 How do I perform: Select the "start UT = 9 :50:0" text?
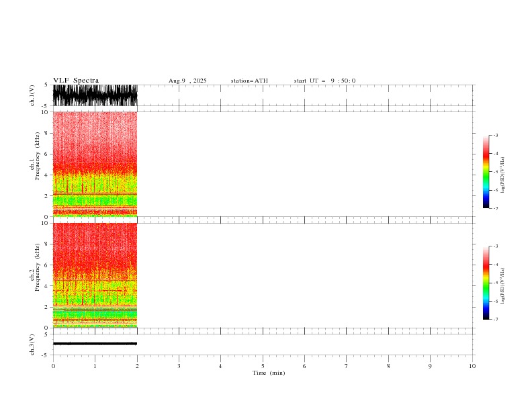(324, 81)
